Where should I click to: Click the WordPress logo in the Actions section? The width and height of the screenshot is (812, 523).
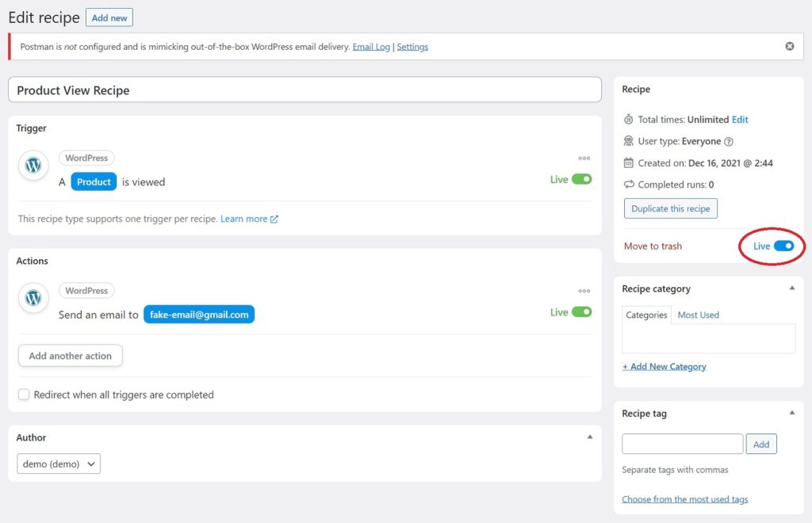tap(33, 298)
